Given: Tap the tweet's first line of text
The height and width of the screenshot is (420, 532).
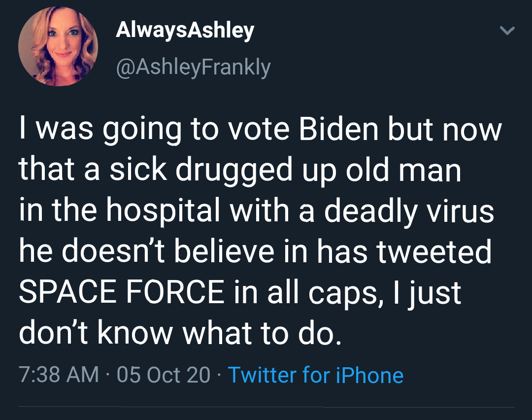Looking at the screenshot, I should point(260,130).
